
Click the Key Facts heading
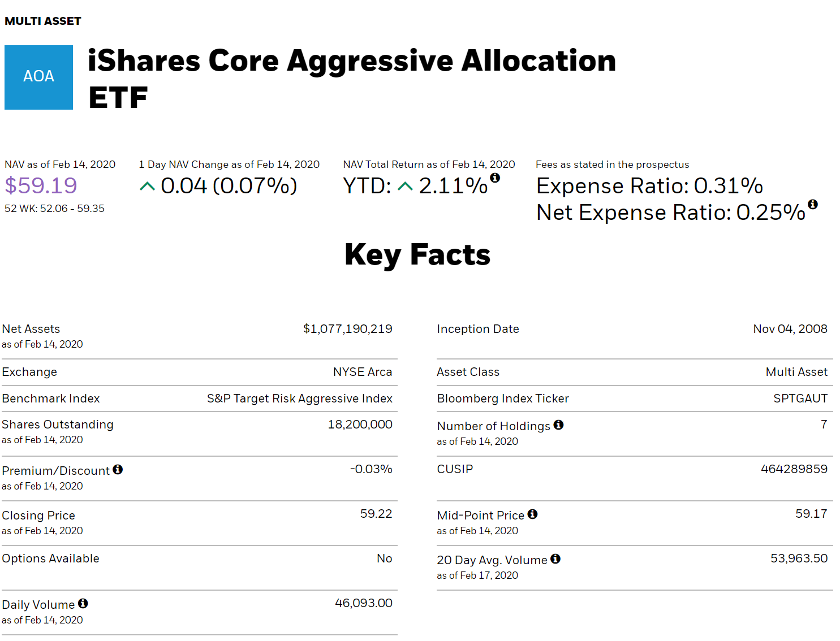pyautogui.click(x=417, y=255)
